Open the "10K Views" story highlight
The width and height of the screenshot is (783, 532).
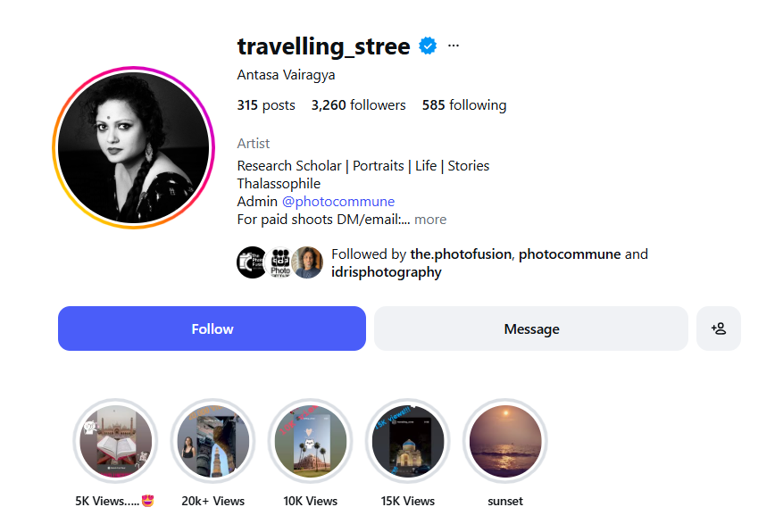310,441
